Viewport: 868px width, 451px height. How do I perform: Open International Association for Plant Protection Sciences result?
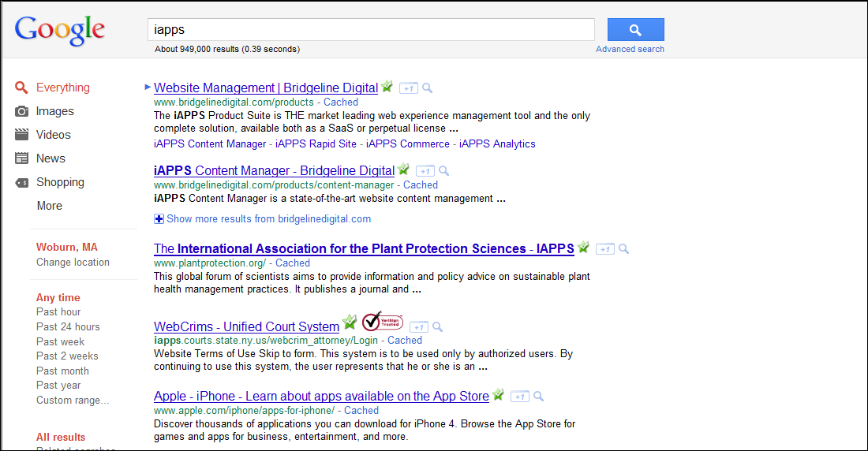(364, 249)
